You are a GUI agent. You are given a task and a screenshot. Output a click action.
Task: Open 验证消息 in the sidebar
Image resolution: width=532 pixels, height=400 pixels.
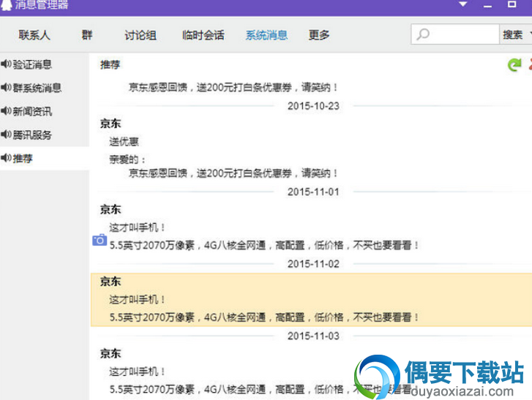pos(45,64)
